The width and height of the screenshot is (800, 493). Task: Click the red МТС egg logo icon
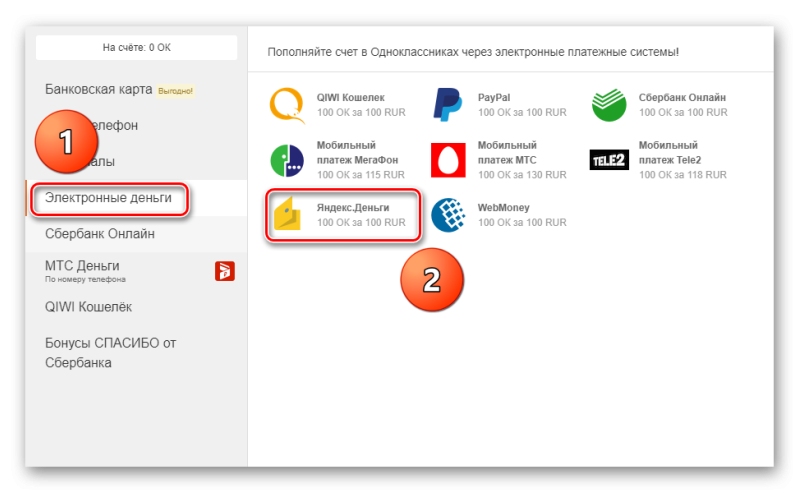[x=448, y=160]
